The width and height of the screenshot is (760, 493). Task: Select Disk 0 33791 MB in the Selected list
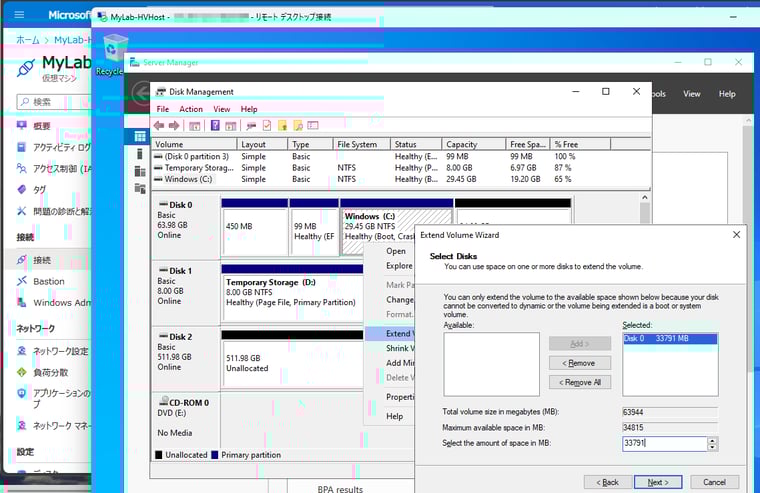670,338
